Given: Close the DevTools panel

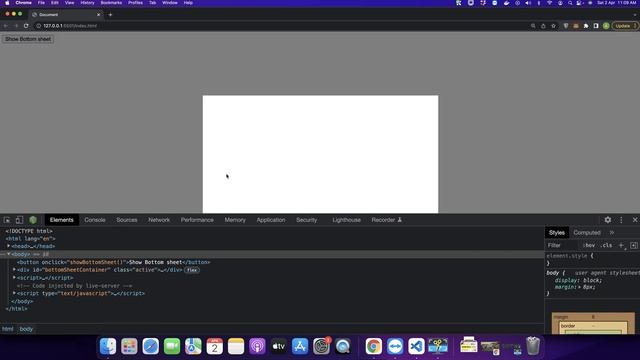Looking at the screenshot, I should point(635,220).
